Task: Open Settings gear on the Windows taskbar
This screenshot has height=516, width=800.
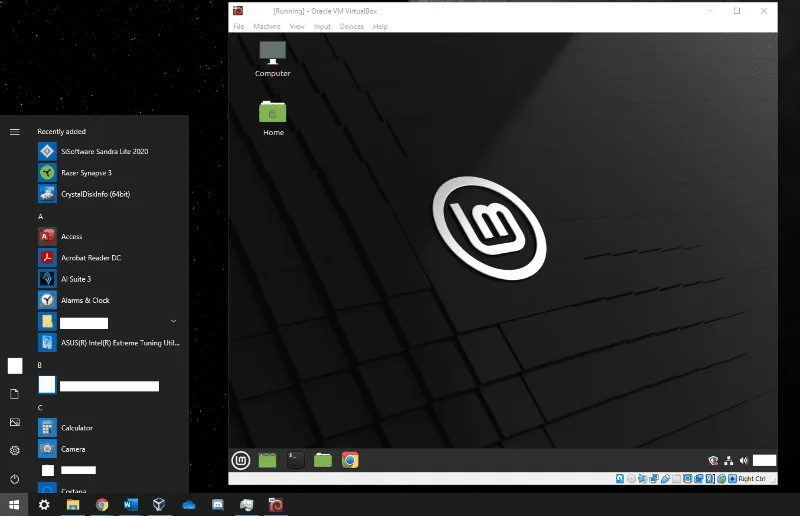Action: (x=44, y=505)
